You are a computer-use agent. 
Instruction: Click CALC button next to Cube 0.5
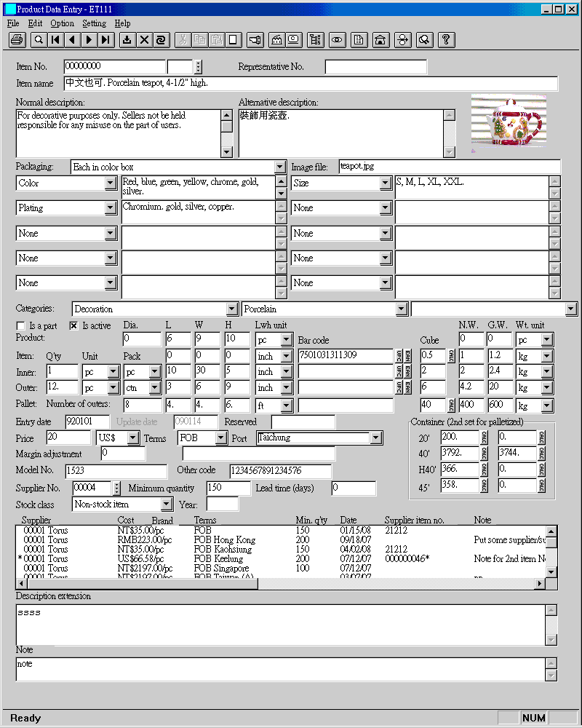click(x=451, y=356)
